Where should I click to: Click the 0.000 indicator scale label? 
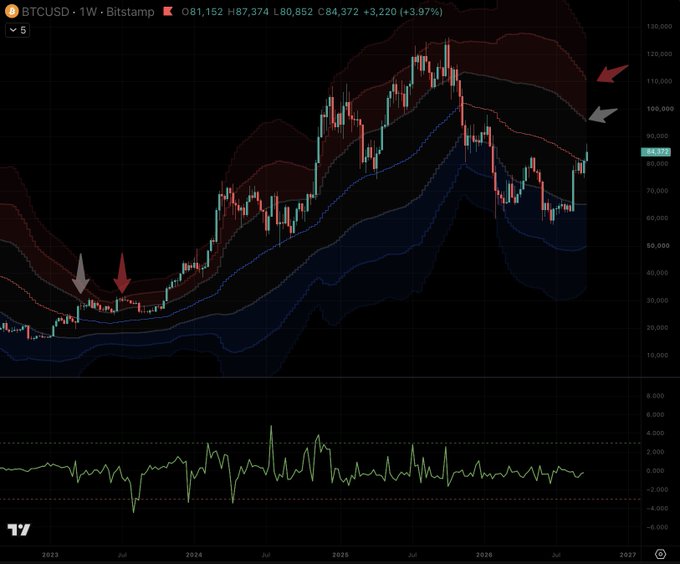(x=655, y=471)
